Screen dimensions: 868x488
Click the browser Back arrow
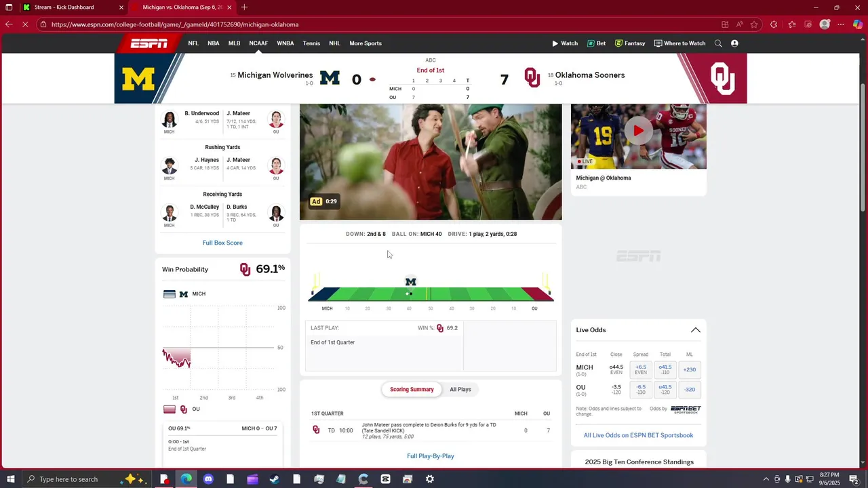[9, 24]
